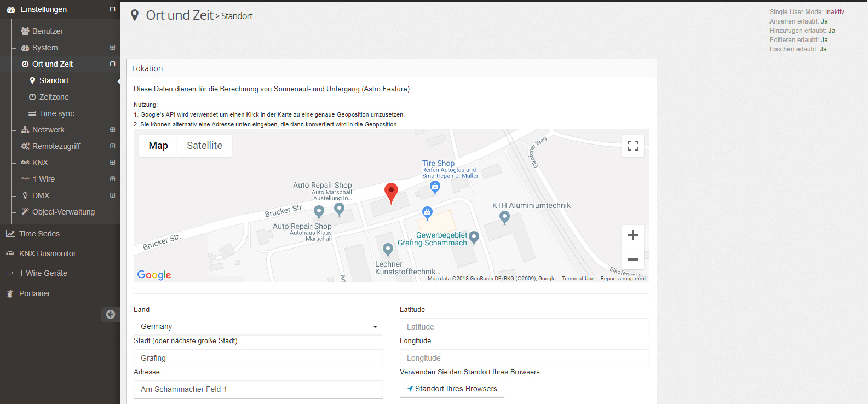Click the Remotezugriff gears icon
The image size is (868, 404).
pos(25,146)
